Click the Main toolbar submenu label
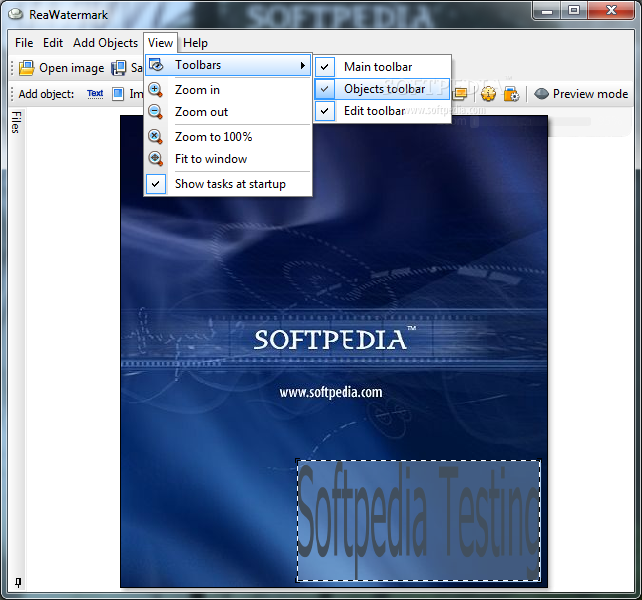The width and height of the screenshot is (642, 600). pyautogui.click(x=378, y=67)
